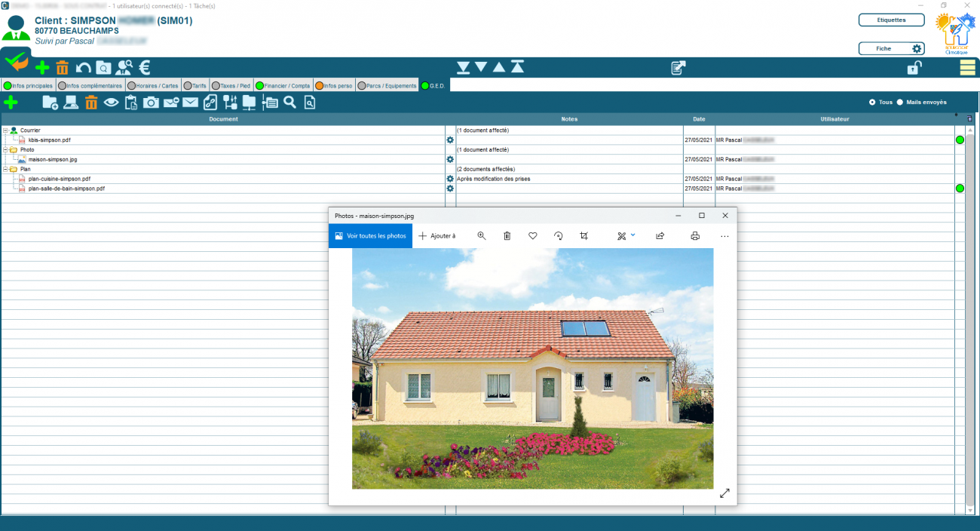The width and height of the screenshot is (980, 531).
Task: Mark the photo as favorite with the heart
Action: (533, 235)
